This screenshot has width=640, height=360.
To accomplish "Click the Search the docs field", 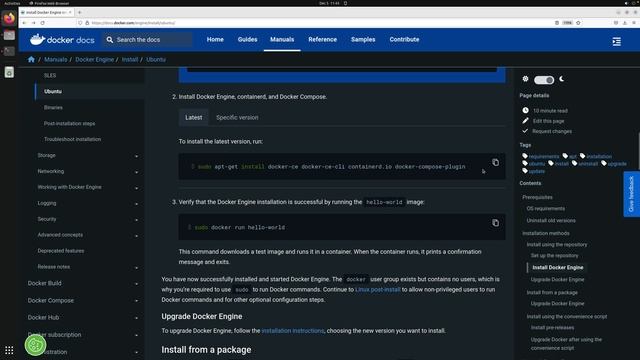I will (x=147, y=40).
